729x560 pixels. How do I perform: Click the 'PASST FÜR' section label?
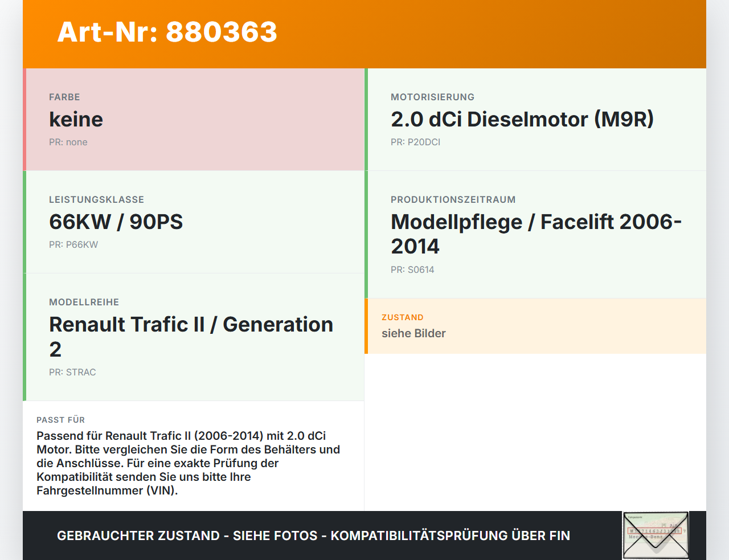60,420
